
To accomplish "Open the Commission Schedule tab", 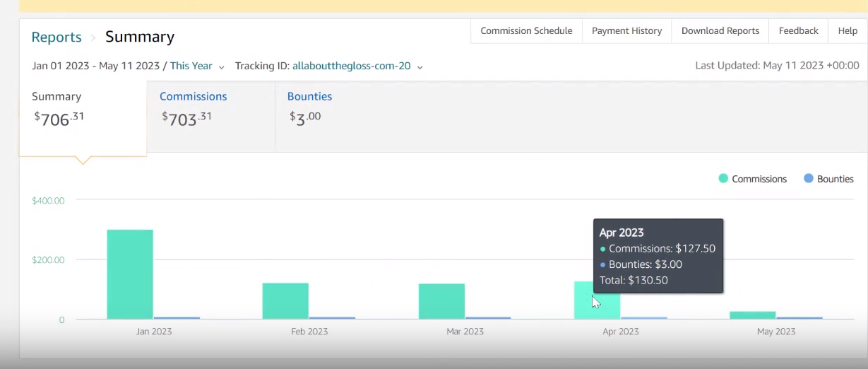I will pos(526,31).
